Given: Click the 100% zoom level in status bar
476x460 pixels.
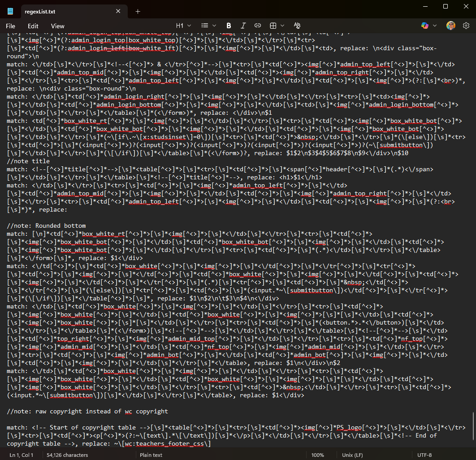Looking at the screenshot, I should (x=317, y=455).
